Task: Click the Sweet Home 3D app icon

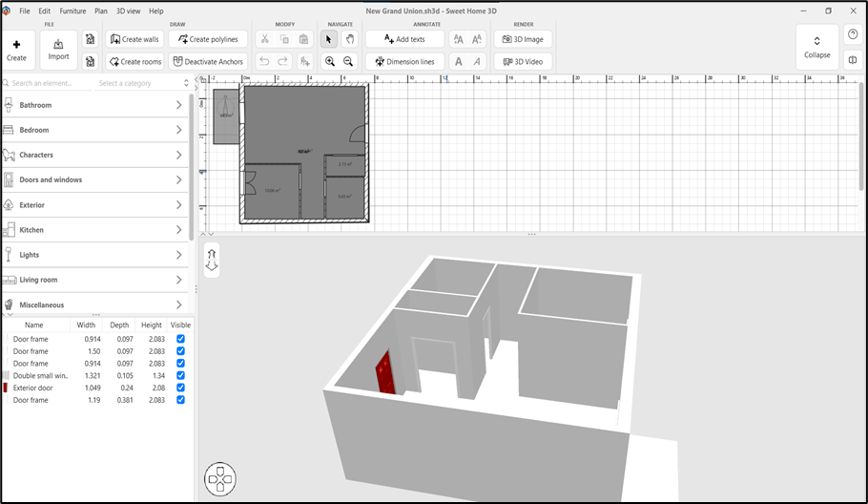Action: pos(6,10)
